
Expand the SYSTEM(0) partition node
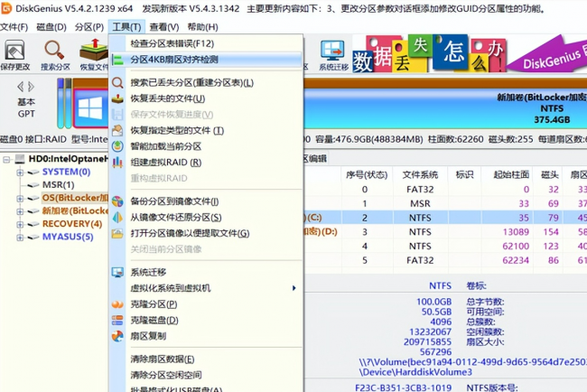click(x=20, y=173)
